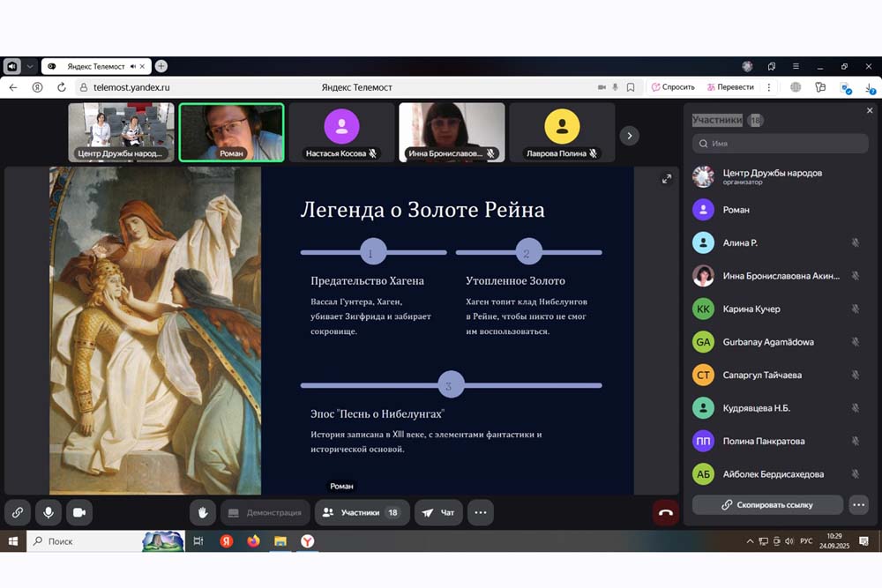Hang up with the red end call button
Screen dimensions: 882x588
click(x=665, y=512)
